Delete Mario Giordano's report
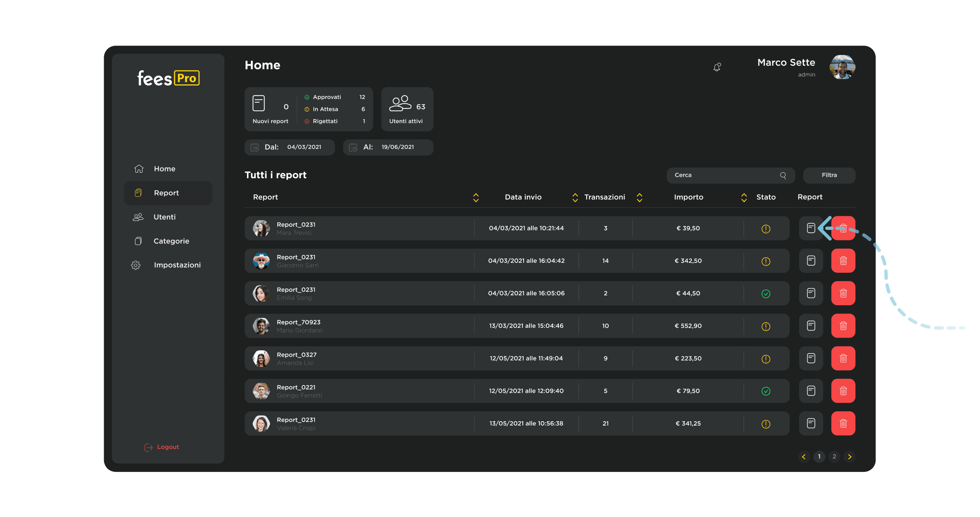980x517 pixels. pyautogui.click(x=843, y=326)
